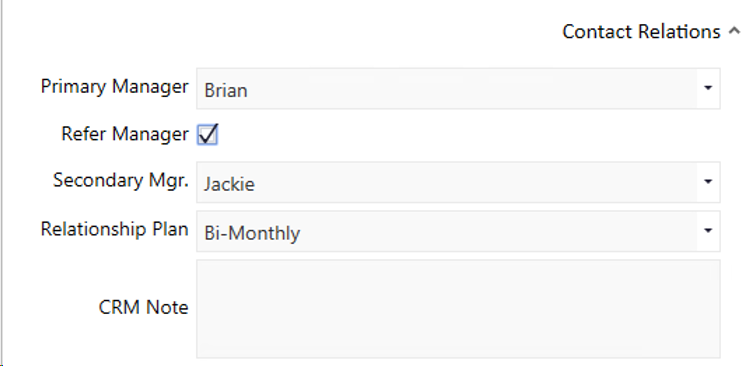The image size is (748, 366).
Task: Click the Refer Manager label
Action: [125, 134]
